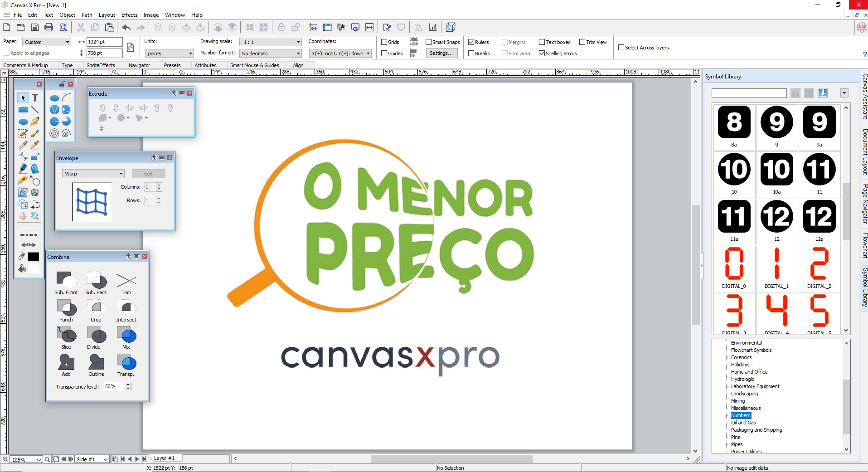Image resolution: width=868 pixels, height=472 pixels.
Task: Enable the Breaks checkbox
Action: tap(471, 54)
